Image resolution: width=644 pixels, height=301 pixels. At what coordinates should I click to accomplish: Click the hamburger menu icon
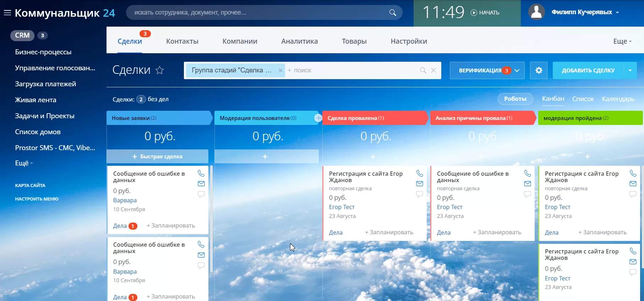[7, 13]
